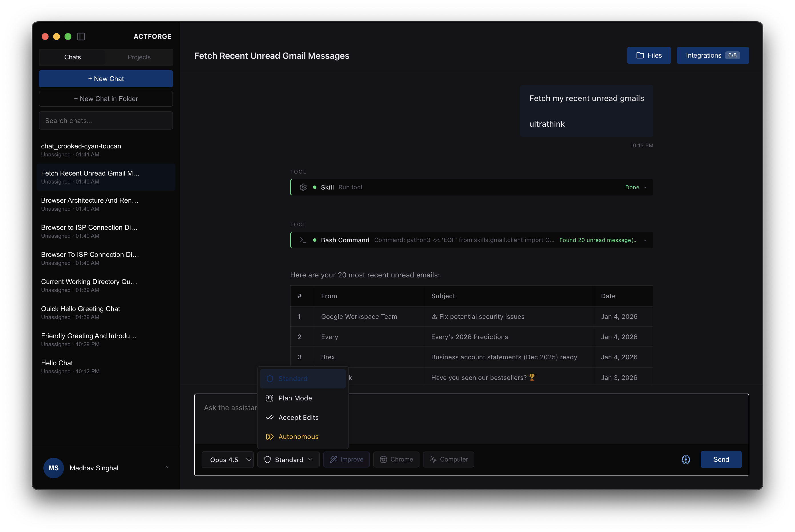This screenshot has height=532, width=795.
Task: Click the Send button
Action: 721,460
